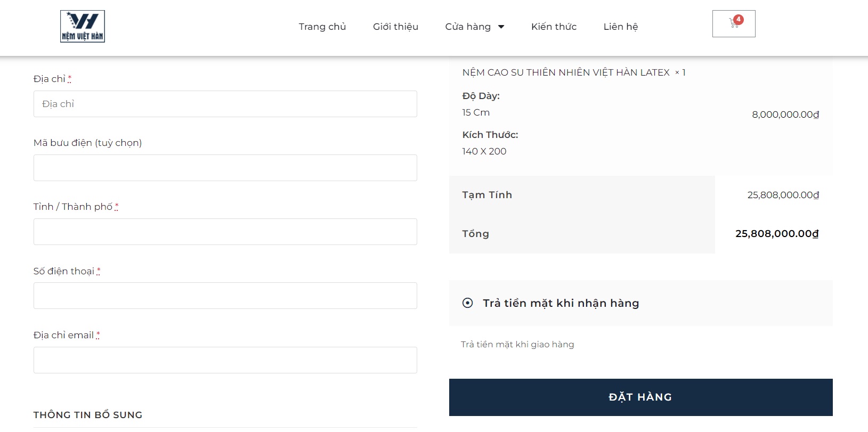The height and width of the screenshot is (432, 868).
Task: Focus the Mã bưu điện input field
Action: pyautogui.click(x=225, y=168)
